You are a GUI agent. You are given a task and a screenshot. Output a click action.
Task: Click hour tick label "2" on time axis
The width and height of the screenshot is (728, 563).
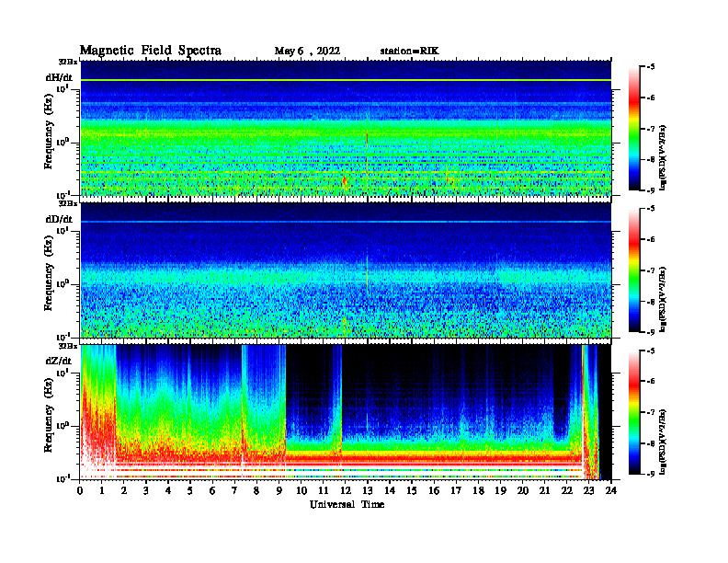(124, 490)
